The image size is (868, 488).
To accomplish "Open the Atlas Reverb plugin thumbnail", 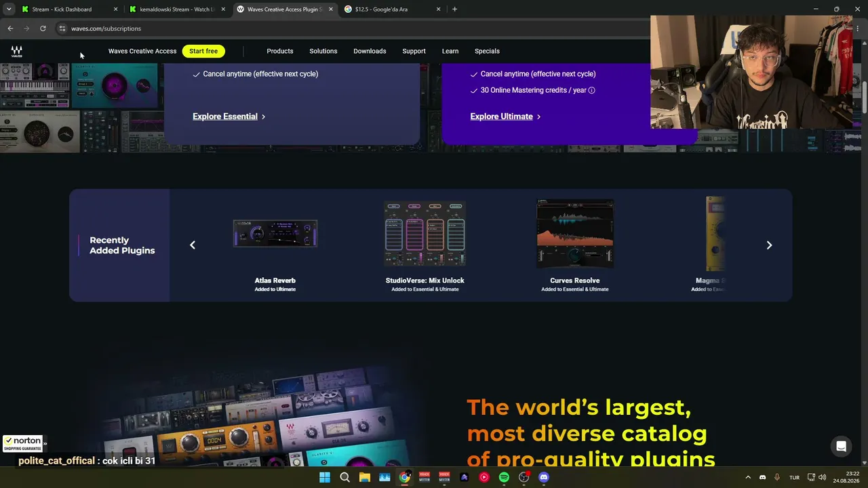I will pos(275,234).
